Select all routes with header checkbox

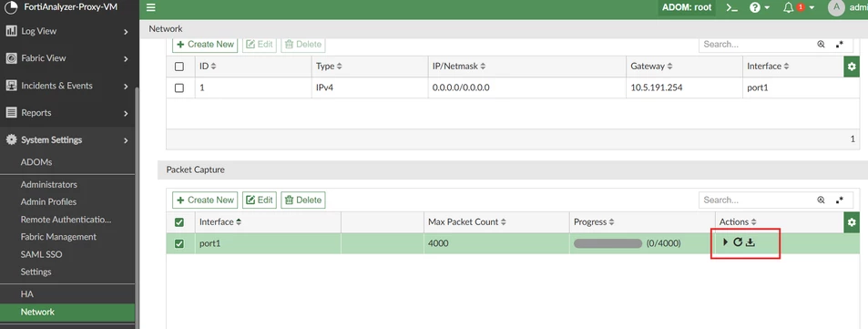click(x=179, y=67)
